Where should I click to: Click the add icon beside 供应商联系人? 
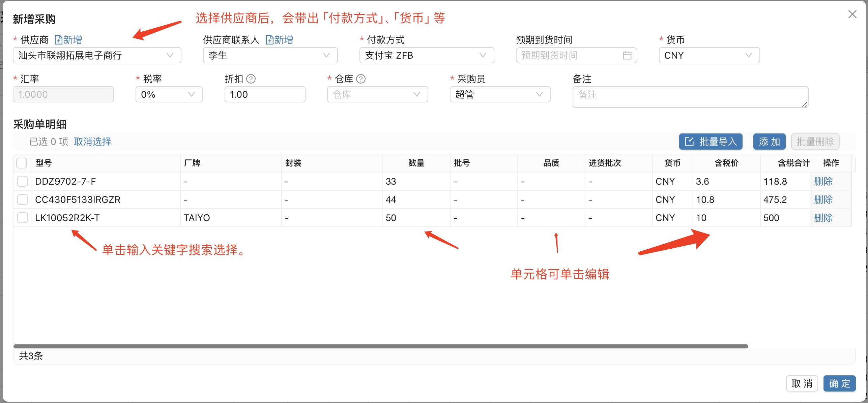click(269, 40)
